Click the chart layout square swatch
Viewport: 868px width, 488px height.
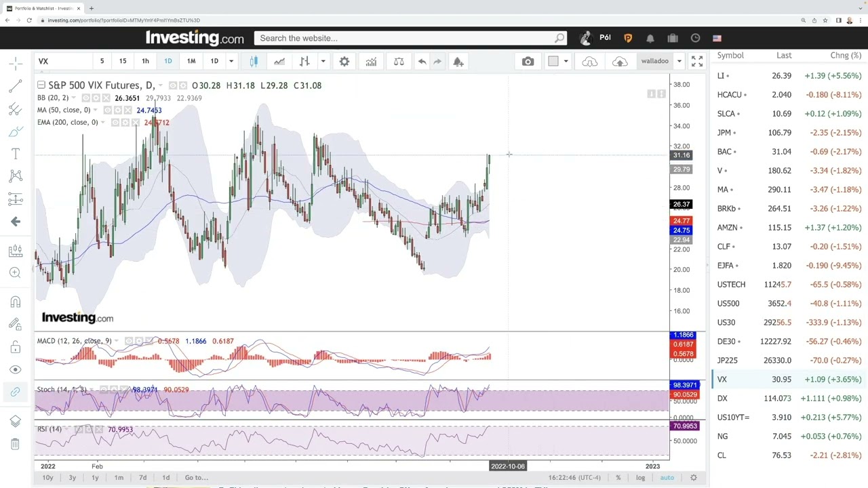click(553, 62)
